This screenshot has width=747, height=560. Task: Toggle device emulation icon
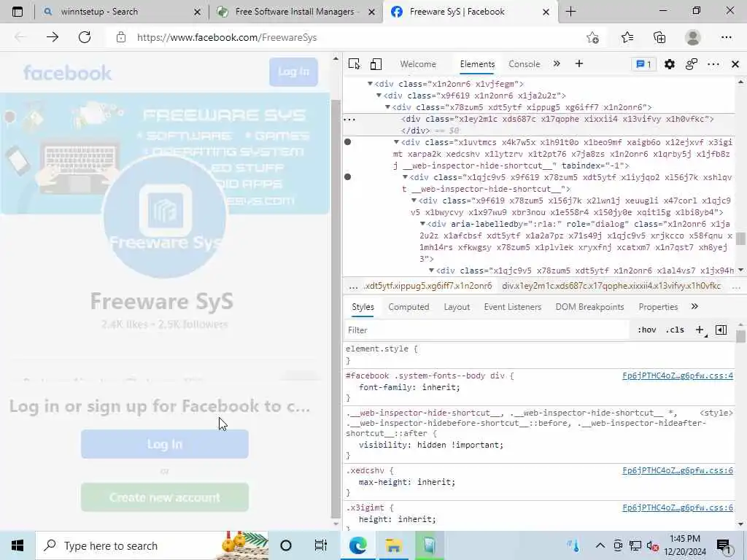point(376,64)
